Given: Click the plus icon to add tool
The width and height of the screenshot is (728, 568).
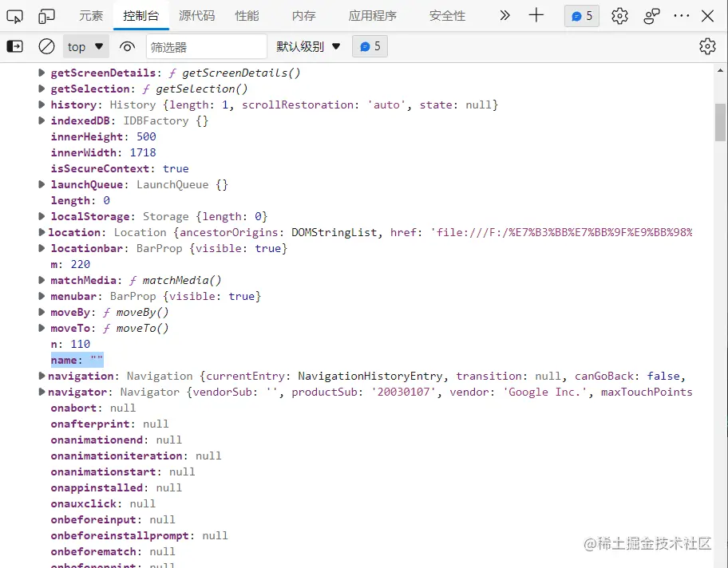Looking at the screenshot, I should click(536, 15).
